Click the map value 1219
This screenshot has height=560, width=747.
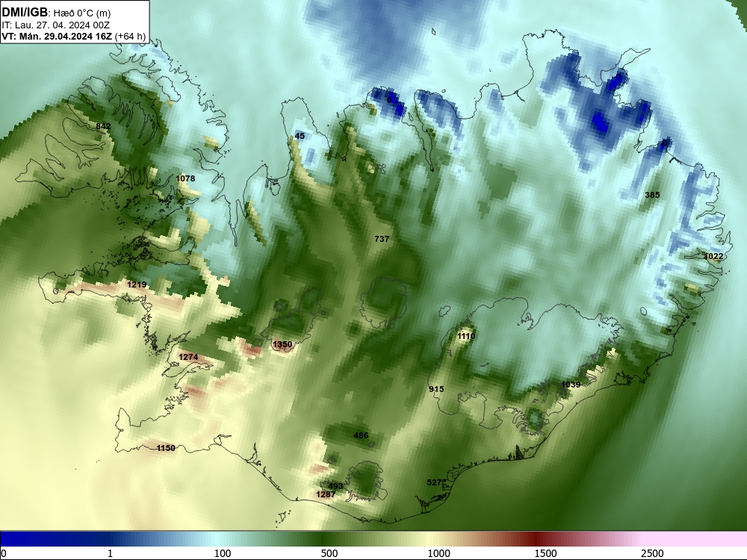click(x=137, y=284)
